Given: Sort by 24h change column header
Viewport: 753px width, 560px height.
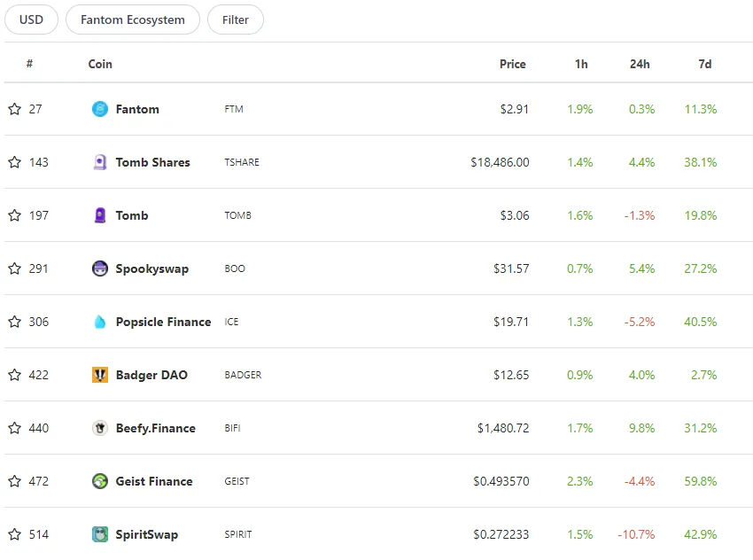Looking at the screenshot, I should point(638,64).
